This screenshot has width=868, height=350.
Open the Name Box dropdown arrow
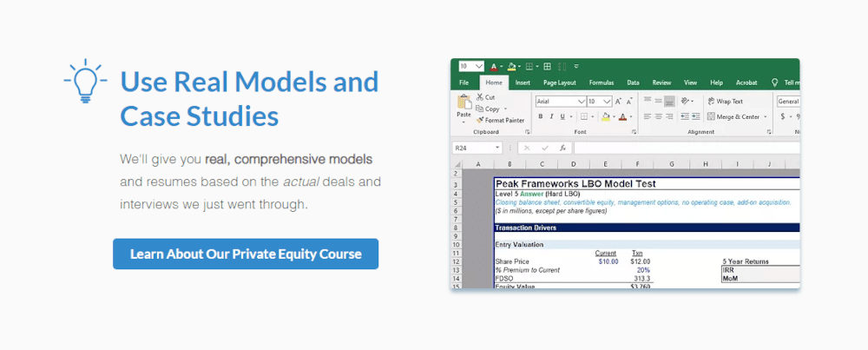coord(497,148)
